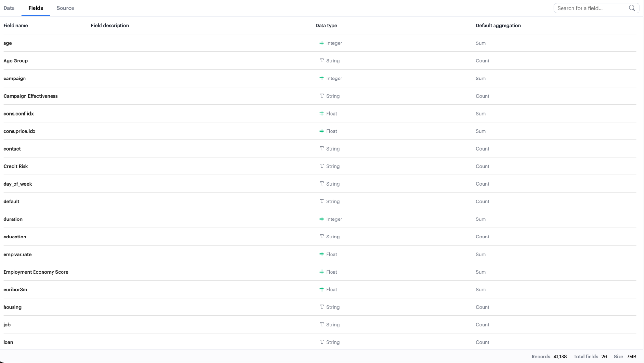Click Campaign Effectiveness field name

pos(30,96)
